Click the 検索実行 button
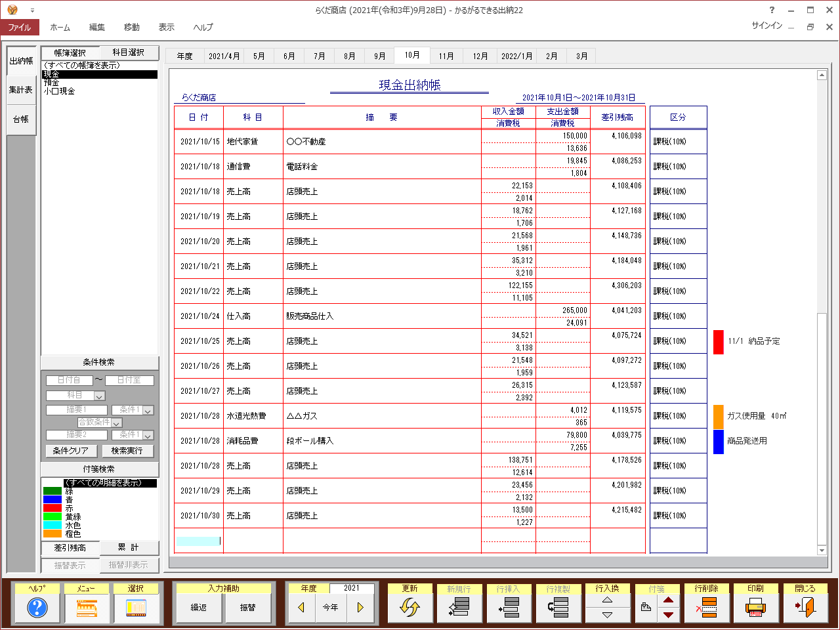Viewport: 840px width, 630px height. pyautogui.click(x=127, y=451)
